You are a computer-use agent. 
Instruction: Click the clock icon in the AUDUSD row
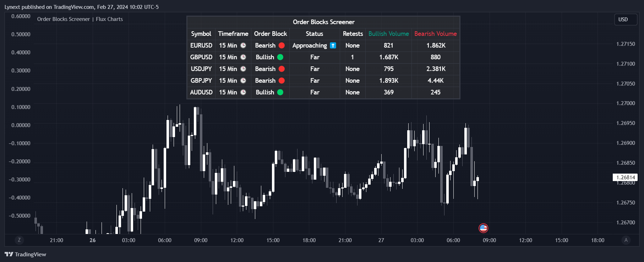[x=243, y=92]
